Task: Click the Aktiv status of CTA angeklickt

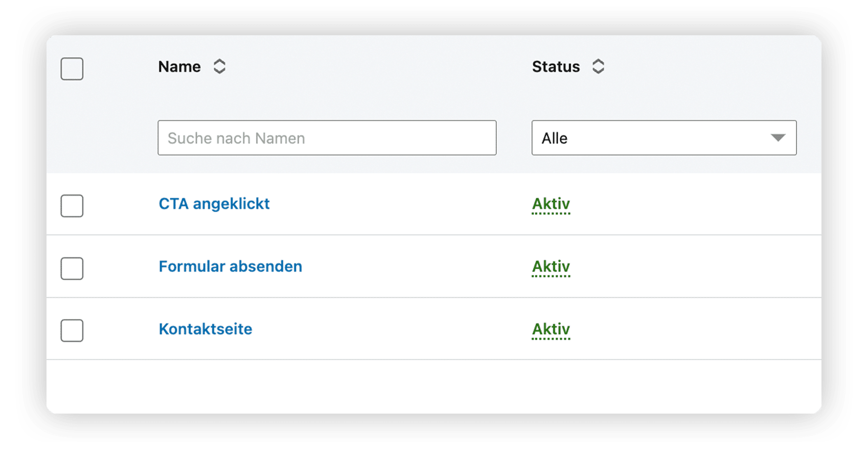Action: pyautogui.click(x=551, y=204)
